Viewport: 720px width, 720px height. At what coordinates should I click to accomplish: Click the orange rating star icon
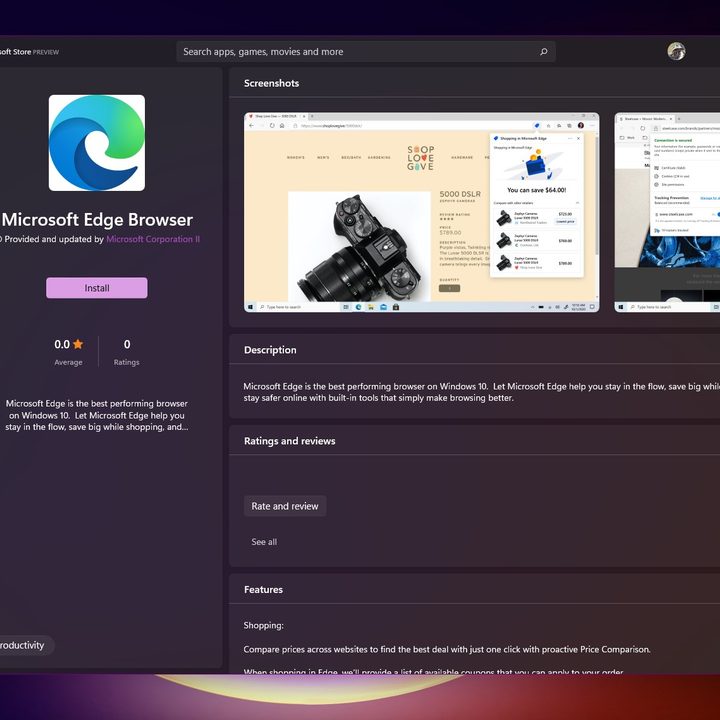[x=79, y=344]
